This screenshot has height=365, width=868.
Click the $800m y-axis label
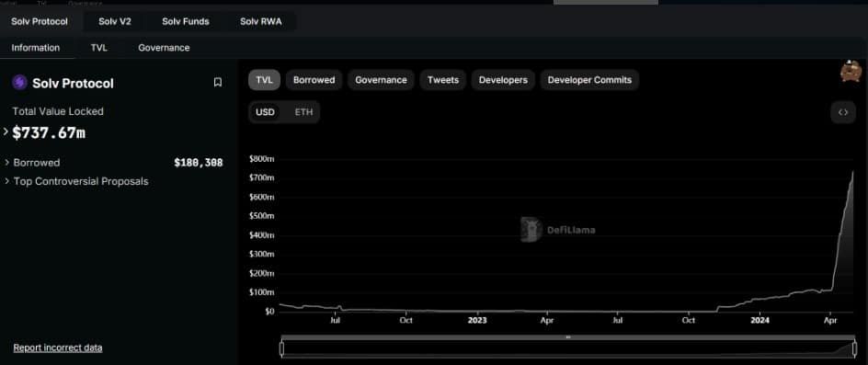[x=262, y=159]
